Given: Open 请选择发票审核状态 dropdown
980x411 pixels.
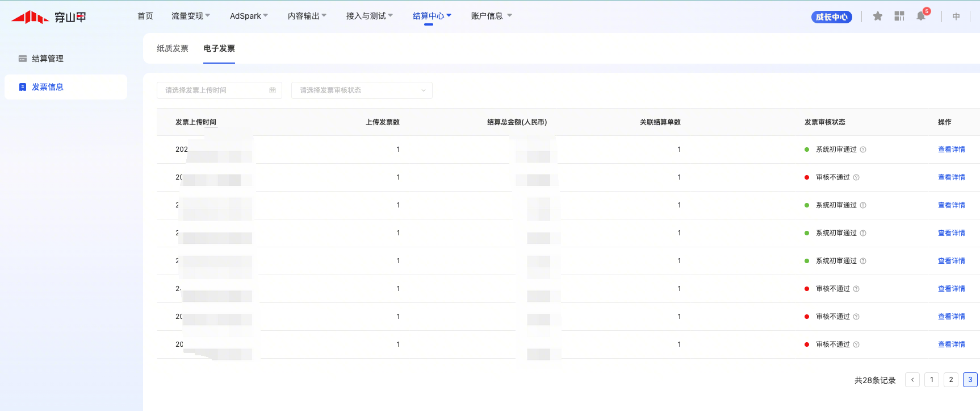Looking at the screenshot, I should click(x=362, y=90).
